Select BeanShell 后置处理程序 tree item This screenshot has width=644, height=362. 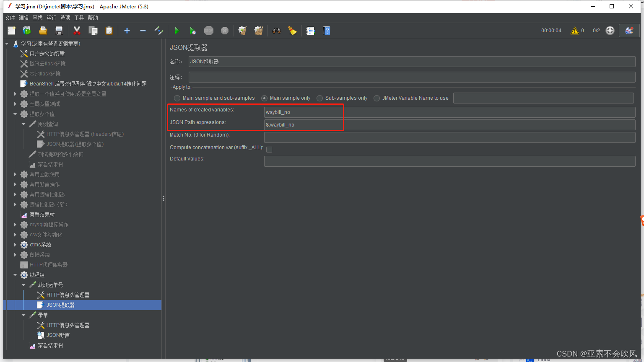tap(88, 84)
